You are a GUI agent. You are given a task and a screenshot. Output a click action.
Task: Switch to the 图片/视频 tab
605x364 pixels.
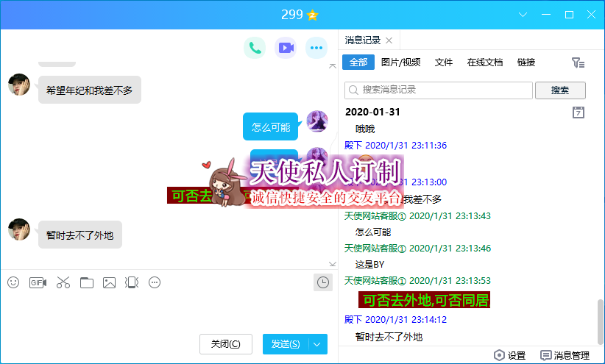point(401,63)
